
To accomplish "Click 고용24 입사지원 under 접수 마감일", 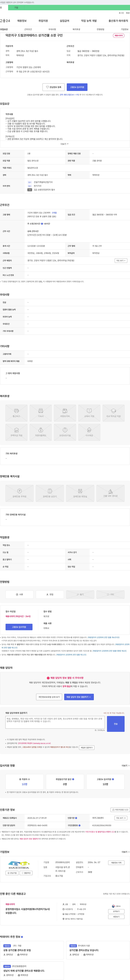I will (19, 627).
